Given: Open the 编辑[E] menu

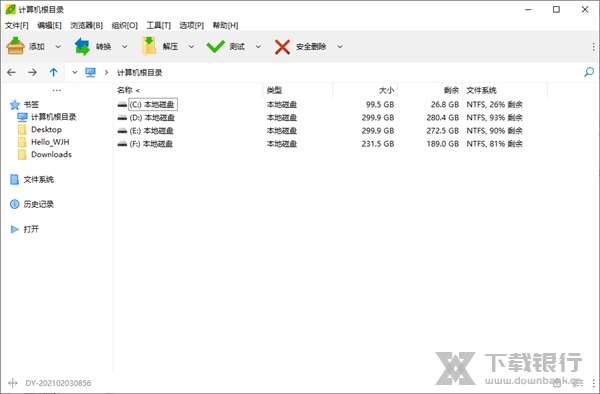Looking at the screenshot, I should (49, 25).
